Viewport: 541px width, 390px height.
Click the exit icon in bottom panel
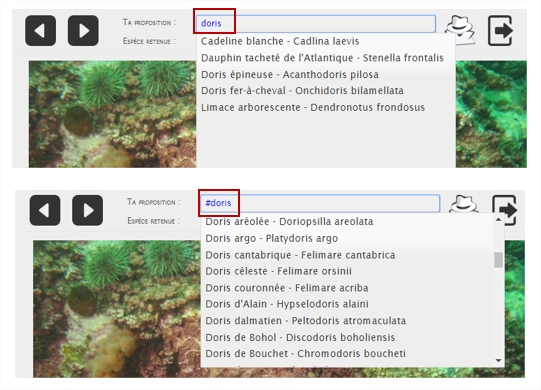(x=505, y=210)
